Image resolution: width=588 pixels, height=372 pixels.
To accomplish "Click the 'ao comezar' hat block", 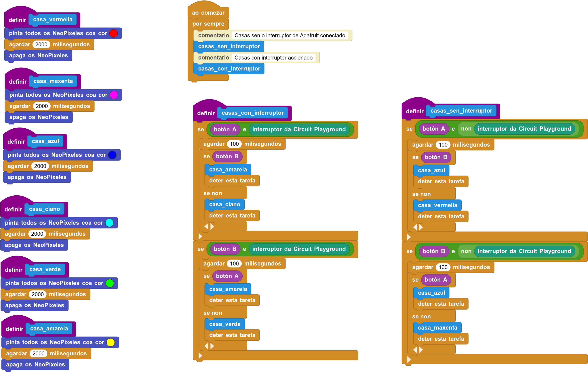I will click(x=208, y=13).
